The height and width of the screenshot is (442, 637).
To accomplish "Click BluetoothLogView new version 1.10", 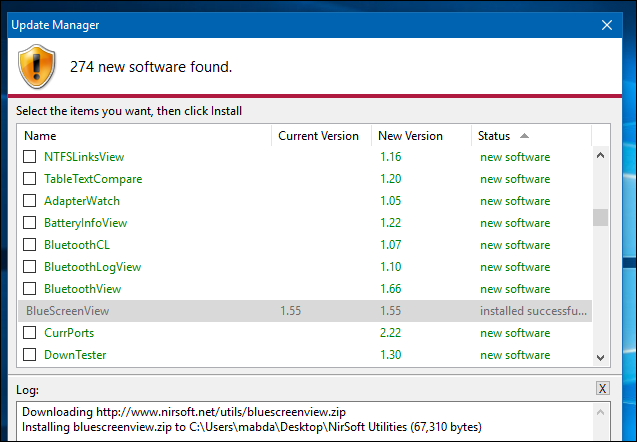I will click(391, 266).
